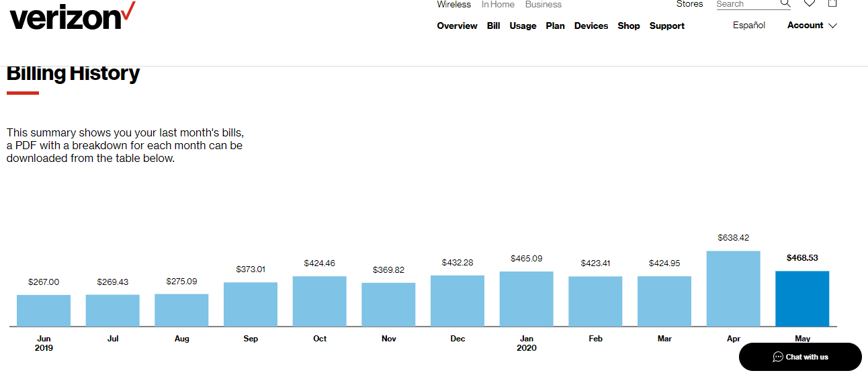The height and width of the screenshot is (377, 868).
Task: Click the $465.09 amount label
Action: [527, 258]
